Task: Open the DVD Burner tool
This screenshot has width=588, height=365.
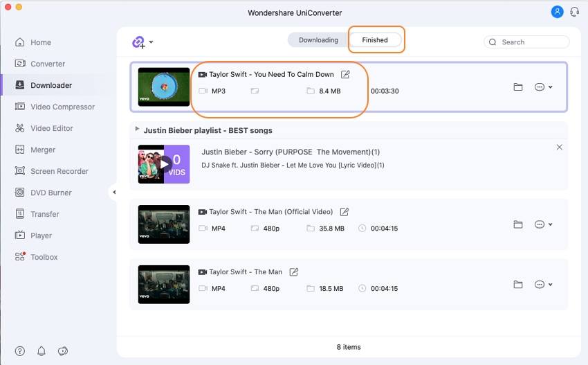Action: point(43,193)
